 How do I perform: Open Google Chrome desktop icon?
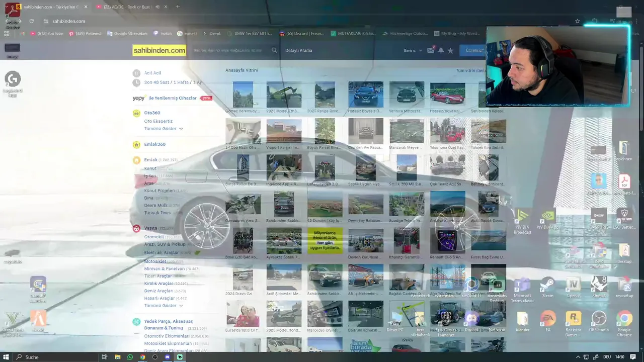pos(624,324)
